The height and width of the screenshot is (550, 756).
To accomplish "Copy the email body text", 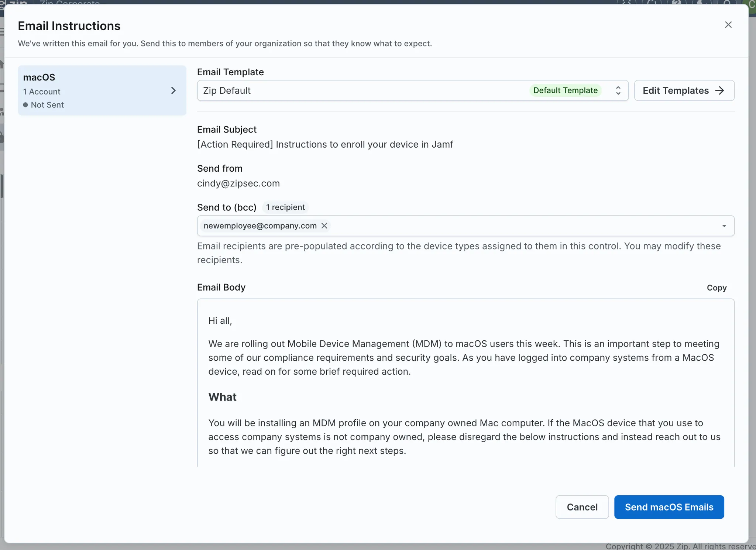I will point(717,288).
